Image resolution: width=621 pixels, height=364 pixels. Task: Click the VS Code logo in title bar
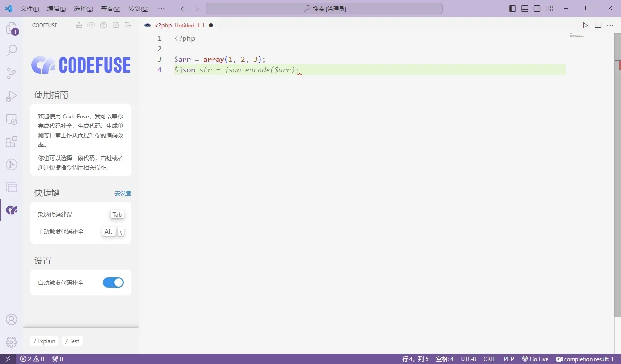pos(9,9)
